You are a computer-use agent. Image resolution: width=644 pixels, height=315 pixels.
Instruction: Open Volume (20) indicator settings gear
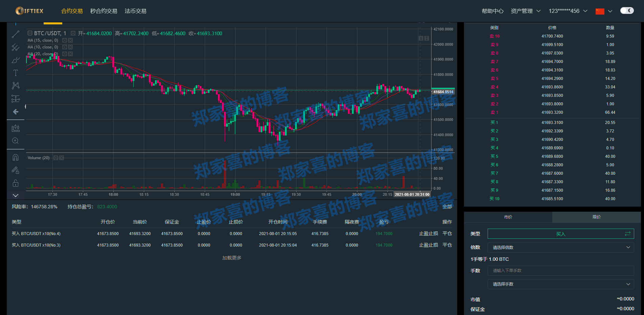click(x=56, y=158)
